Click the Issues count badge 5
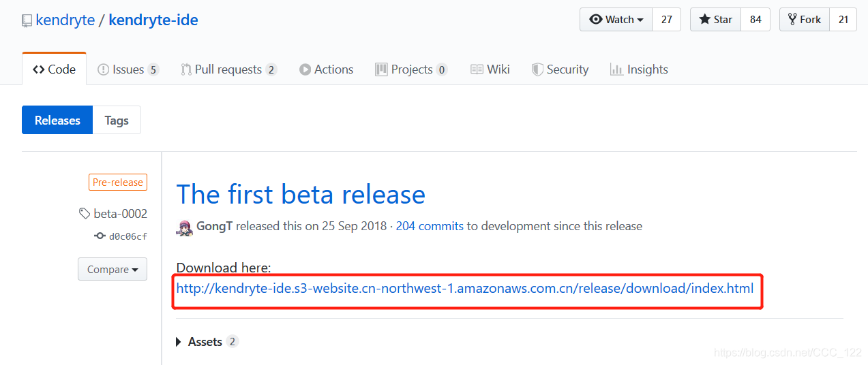868x365 pixels. pos(153,69)
